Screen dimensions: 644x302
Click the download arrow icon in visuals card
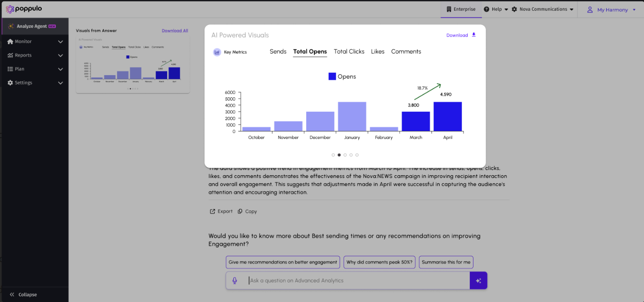coord(473,35)
